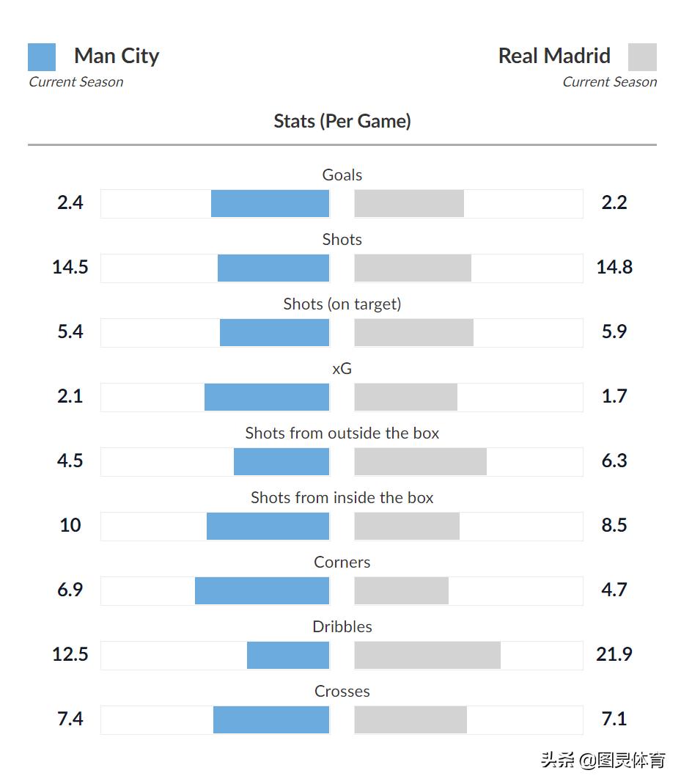Viewport: 681px width, 784px height.
Task: Click Real Madrid's 21.9 dribbles value
Action: 614,654
